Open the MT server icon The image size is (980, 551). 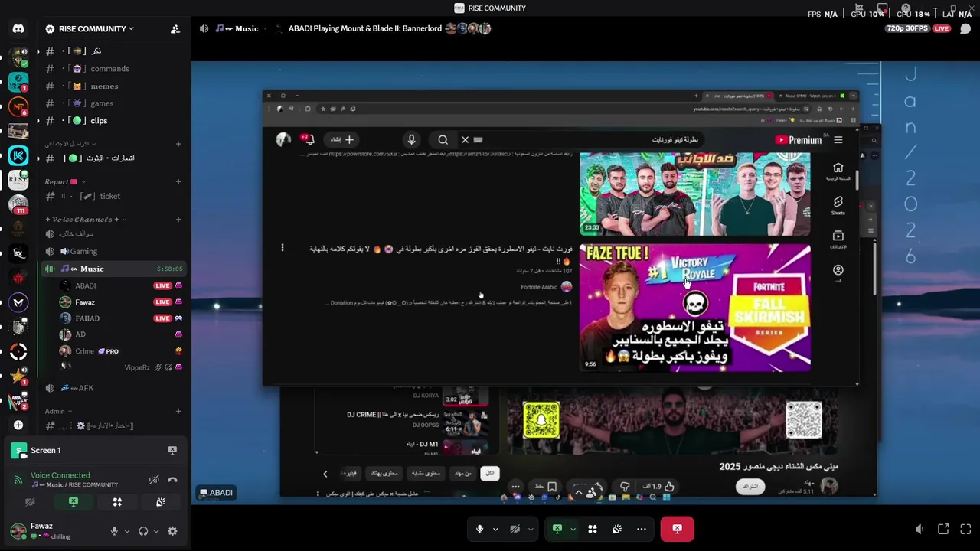tap(18, 106)
